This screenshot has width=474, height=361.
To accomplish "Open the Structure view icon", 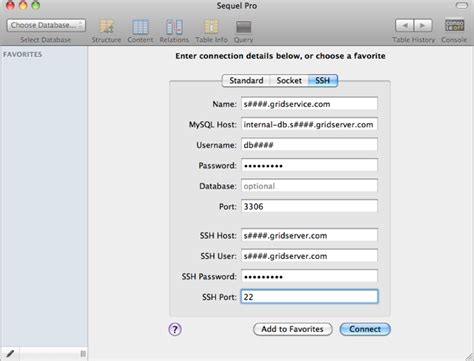I will pyautogui.click(x=107, y=27).
